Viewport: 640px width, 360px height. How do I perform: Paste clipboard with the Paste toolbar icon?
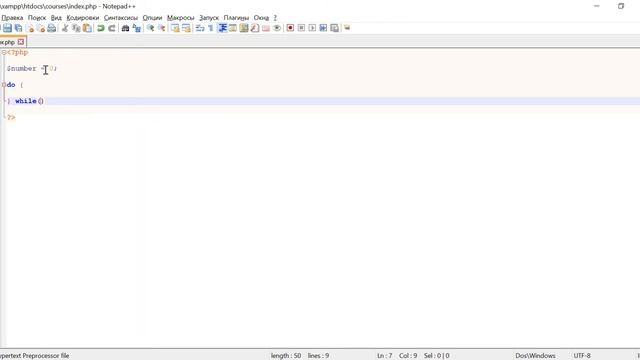(87, 28)
